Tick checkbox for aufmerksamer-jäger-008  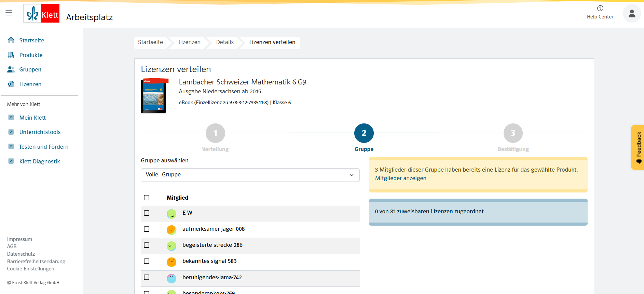[147, 229]
